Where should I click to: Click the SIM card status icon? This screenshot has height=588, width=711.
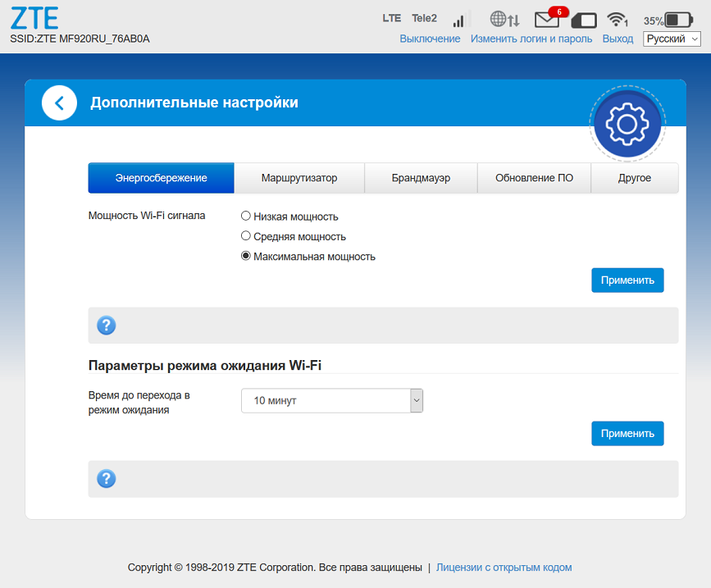[x=583, y=21]
